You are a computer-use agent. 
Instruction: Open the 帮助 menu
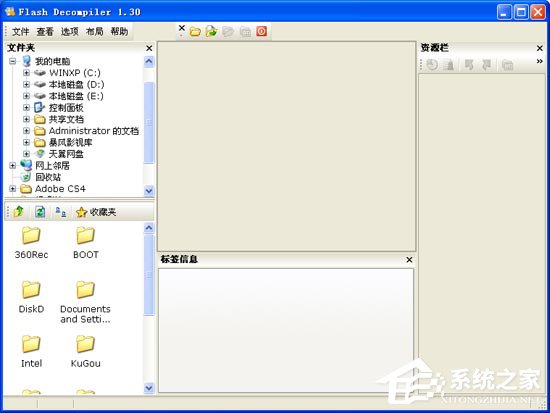[119, 32]
